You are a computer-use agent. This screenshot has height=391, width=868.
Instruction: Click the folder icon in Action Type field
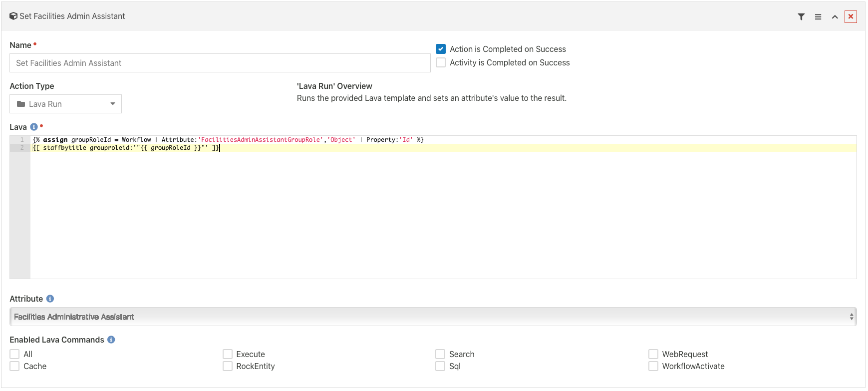click(21, 104)
